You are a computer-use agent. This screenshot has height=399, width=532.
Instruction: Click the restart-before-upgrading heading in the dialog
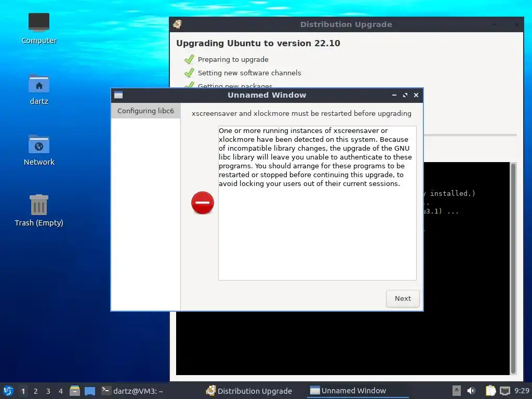tap(301, 114)
